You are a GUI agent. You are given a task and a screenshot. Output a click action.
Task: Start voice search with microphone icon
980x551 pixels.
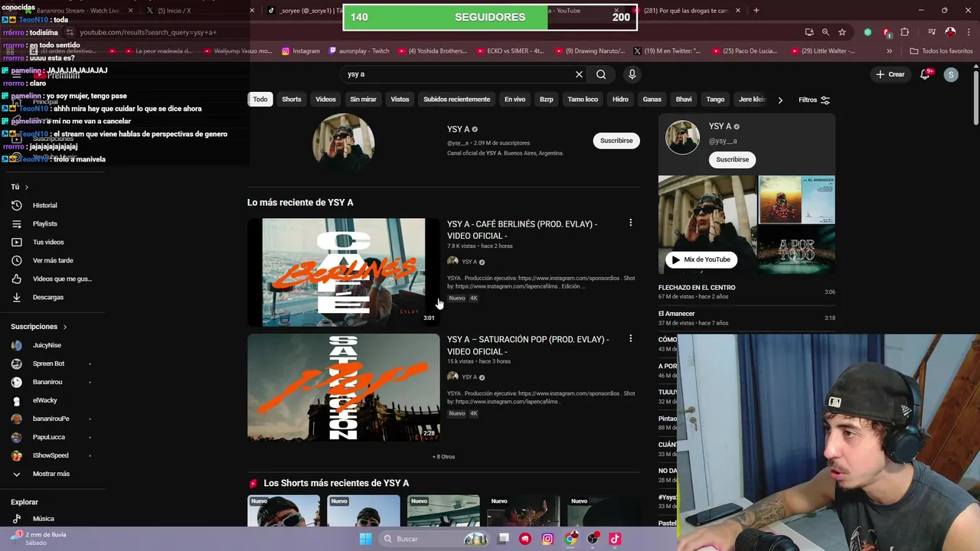[632, 74]
